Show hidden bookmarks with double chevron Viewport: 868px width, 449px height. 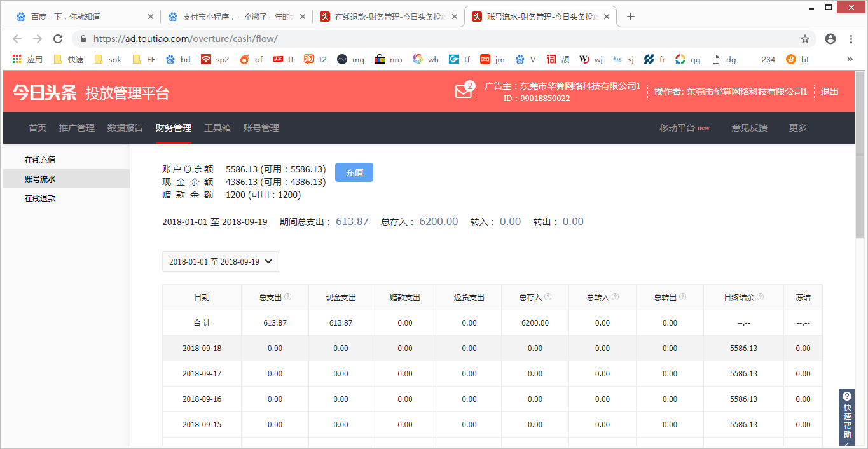850,59
